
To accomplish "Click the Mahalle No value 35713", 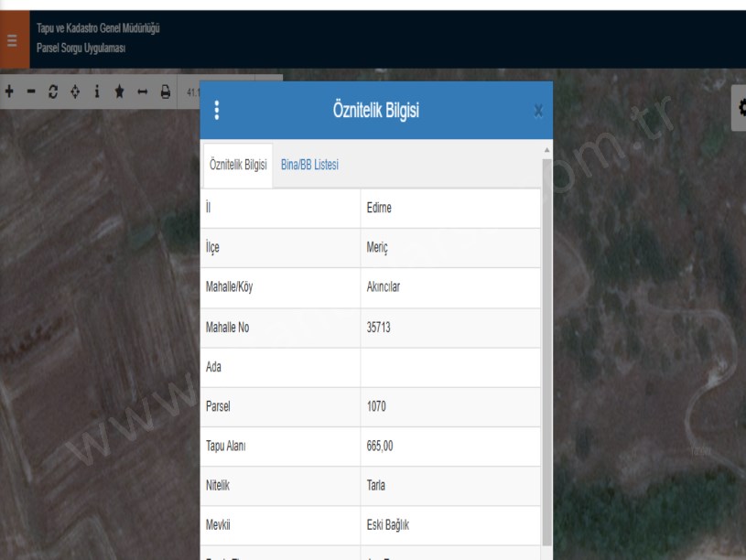I will [x=380, y=327].
